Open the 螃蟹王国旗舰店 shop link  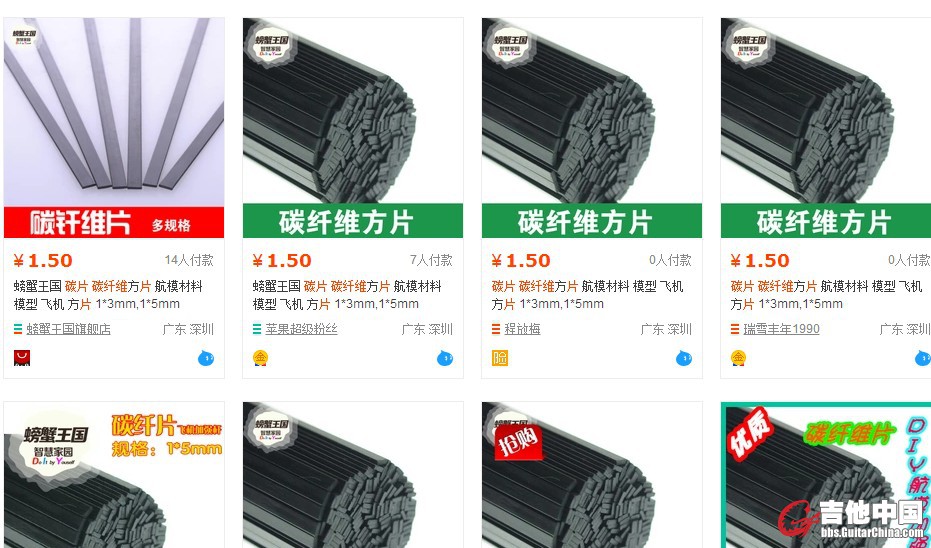click(68, 329)
